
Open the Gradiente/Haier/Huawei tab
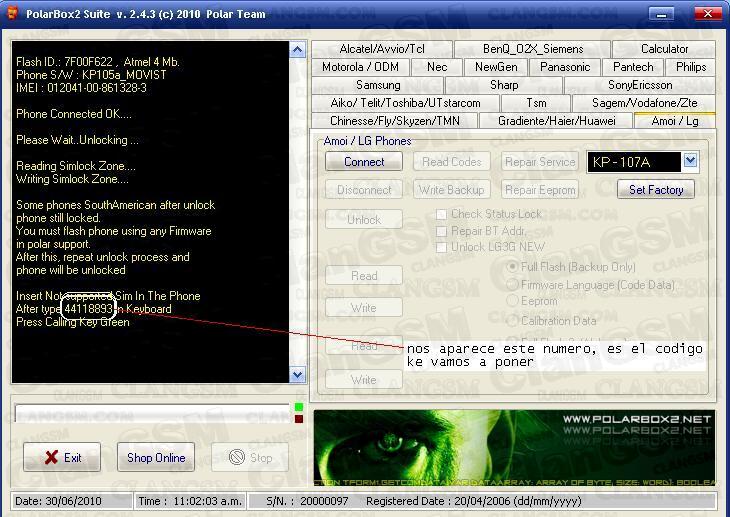[556, 121]
